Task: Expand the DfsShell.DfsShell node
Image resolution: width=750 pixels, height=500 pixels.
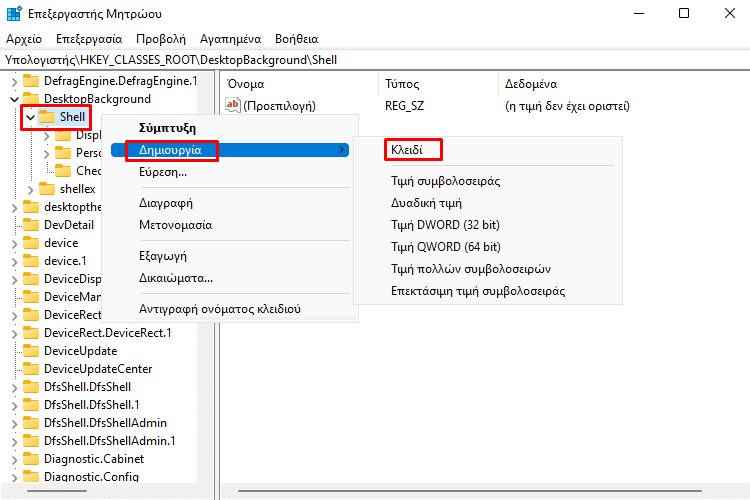Action: click(x=14, y=387)
